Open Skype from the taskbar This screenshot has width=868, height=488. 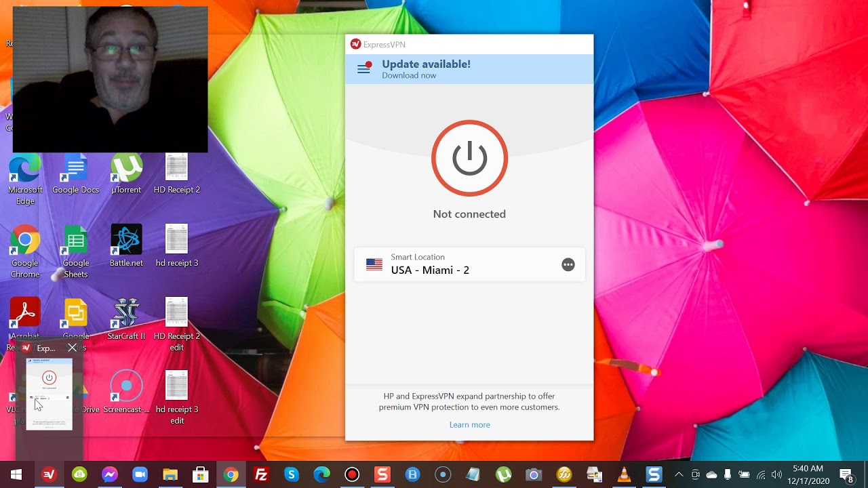pyautogui.click(x=292, y=474)
